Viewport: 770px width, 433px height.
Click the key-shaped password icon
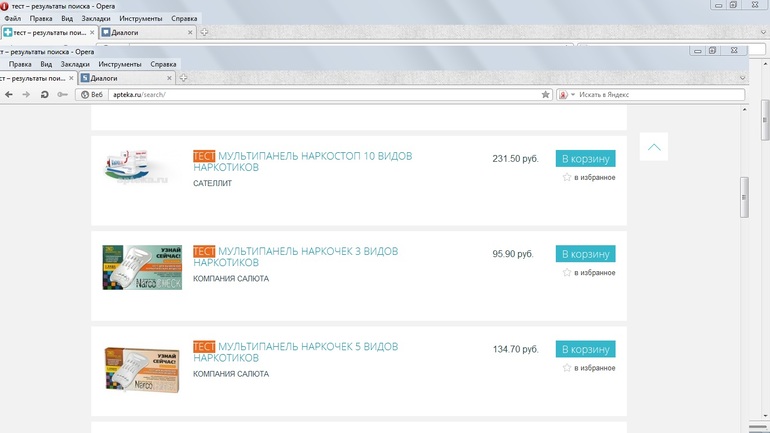point(62,95)
